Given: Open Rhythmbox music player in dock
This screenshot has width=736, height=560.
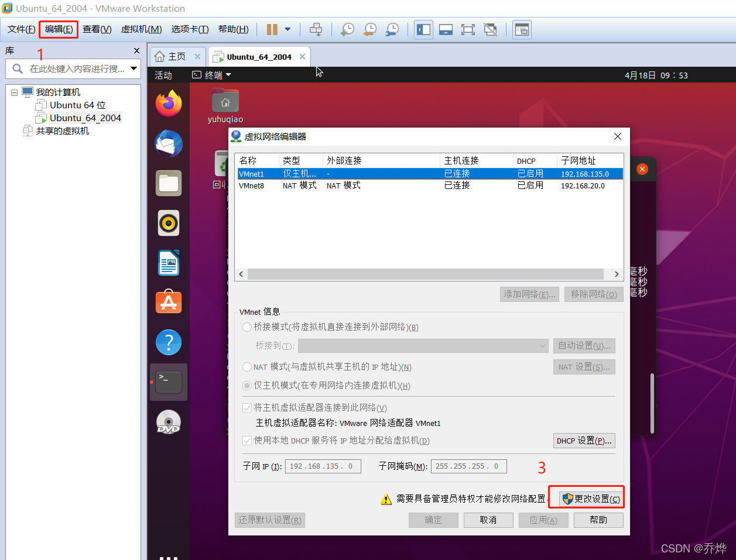Looking at the screenshot, I should click(x=169, y=223).
